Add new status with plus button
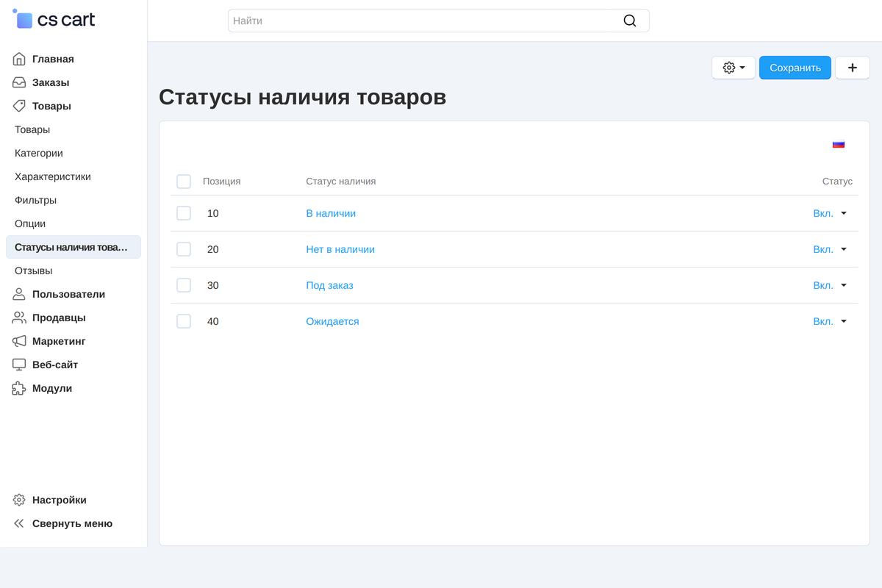The width and height of the screenshot is (882, 588). click(853, 68)
